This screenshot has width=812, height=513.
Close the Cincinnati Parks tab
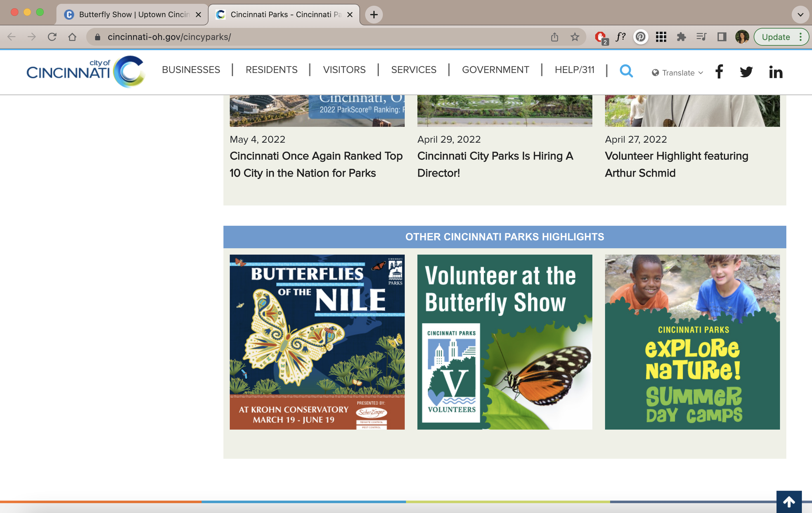click(350, 15)
